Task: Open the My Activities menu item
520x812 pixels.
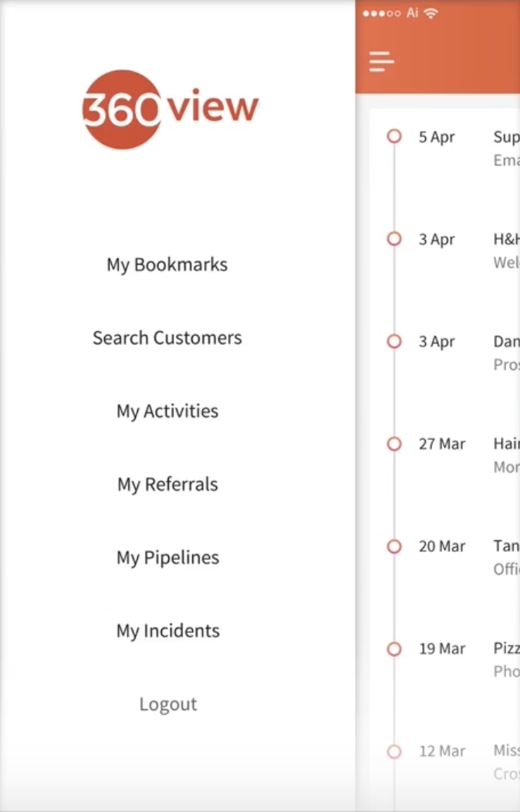Action: tap(167, 411)
